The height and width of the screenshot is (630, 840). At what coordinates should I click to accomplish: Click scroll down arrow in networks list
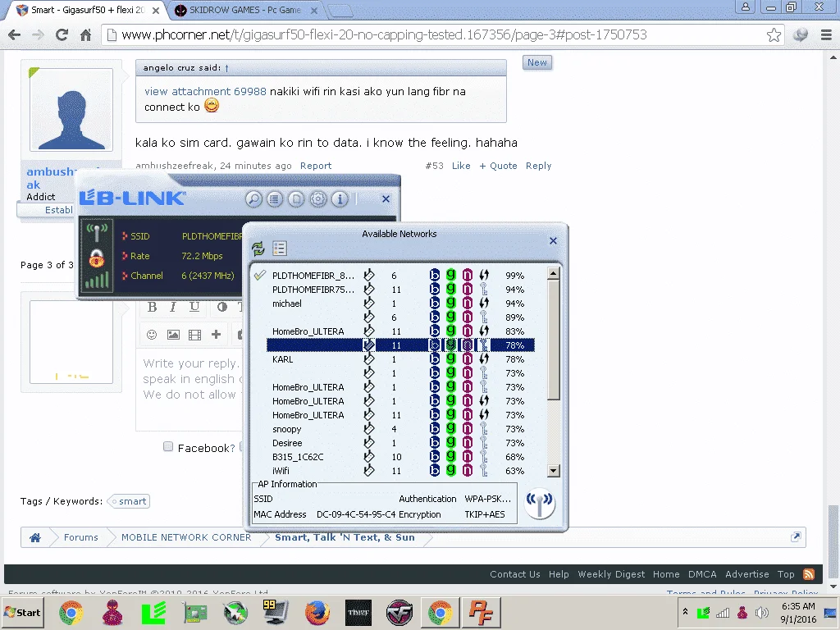pos(554,471)
